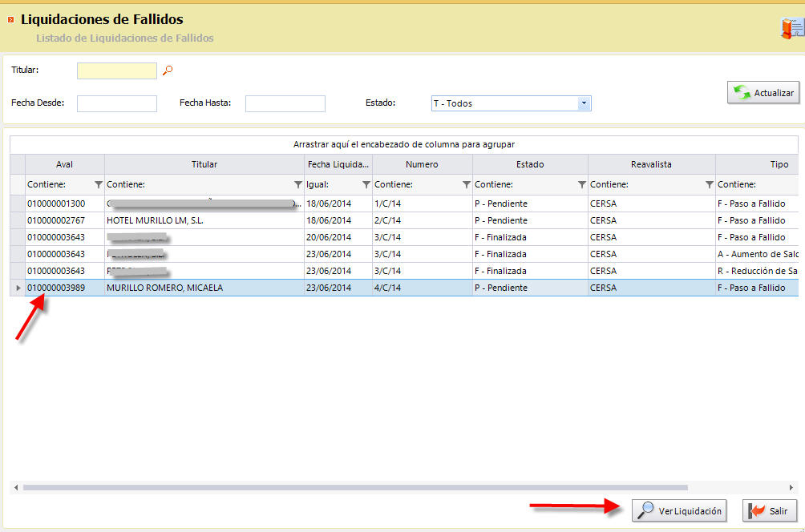Sort by the Numero column header

tap(422, 164)
